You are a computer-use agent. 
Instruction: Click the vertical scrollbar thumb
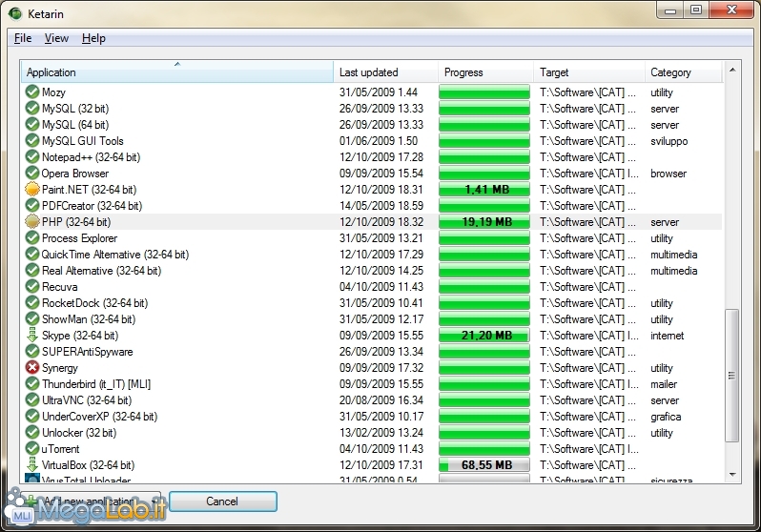[x=731, y=376]
